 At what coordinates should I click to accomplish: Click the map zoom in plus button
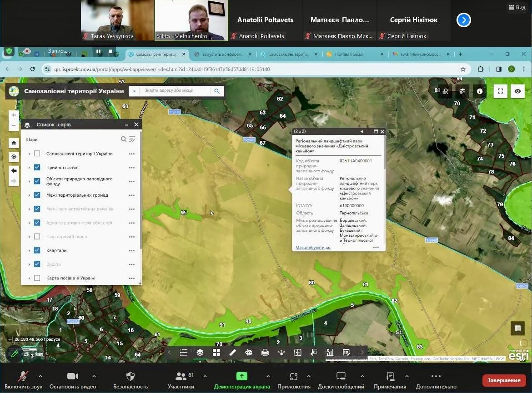[14, 115]
